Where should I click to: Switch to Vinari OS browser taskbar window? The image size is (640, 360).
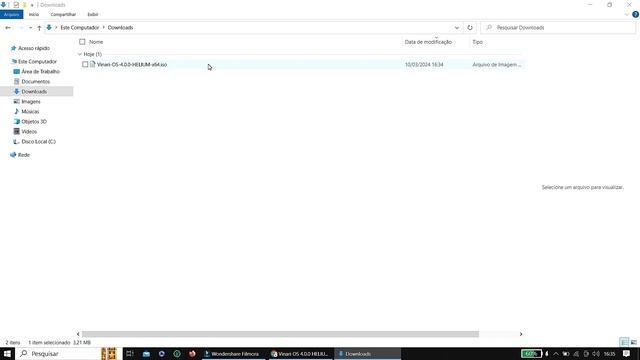point(300,353)
